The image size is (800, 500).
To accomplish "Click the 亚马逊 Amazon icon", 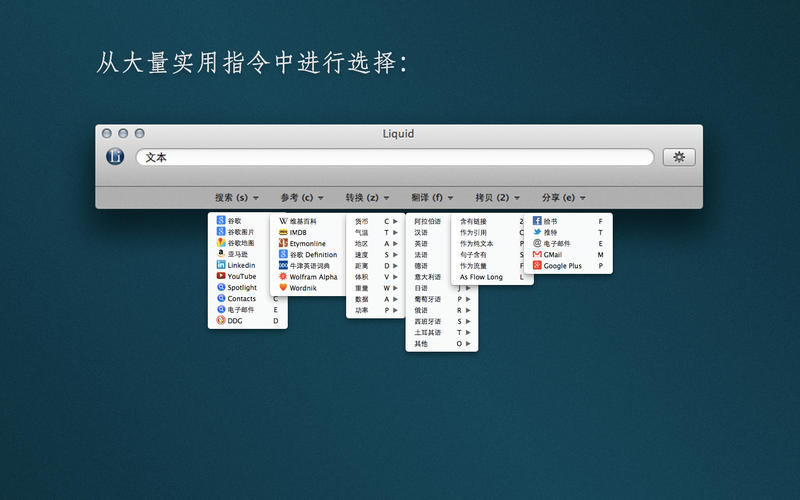I will (x=221, y=254).
